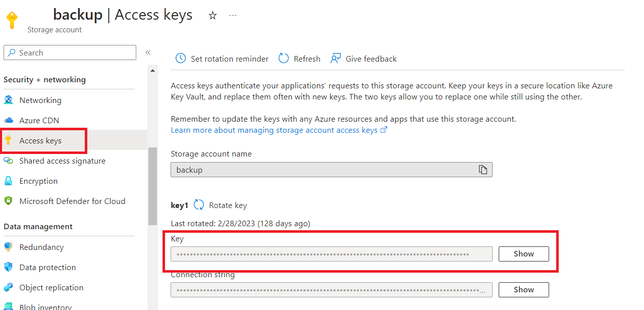Open Shared access signature settings
644x310 pixels.
point(62,161)
